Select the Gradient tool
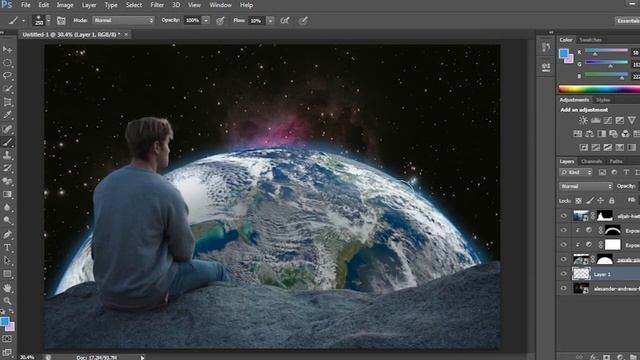 click(7, 194)
